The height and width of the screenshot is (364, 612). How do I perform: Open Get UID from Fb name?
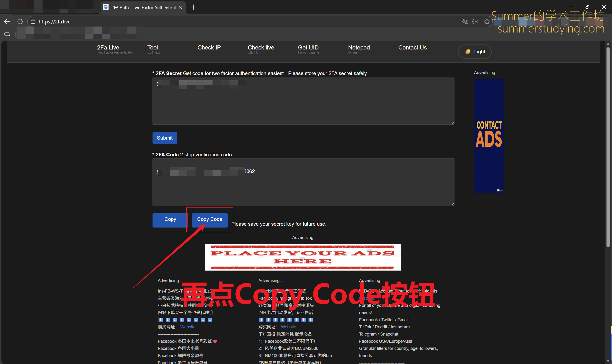coord(308,49)
